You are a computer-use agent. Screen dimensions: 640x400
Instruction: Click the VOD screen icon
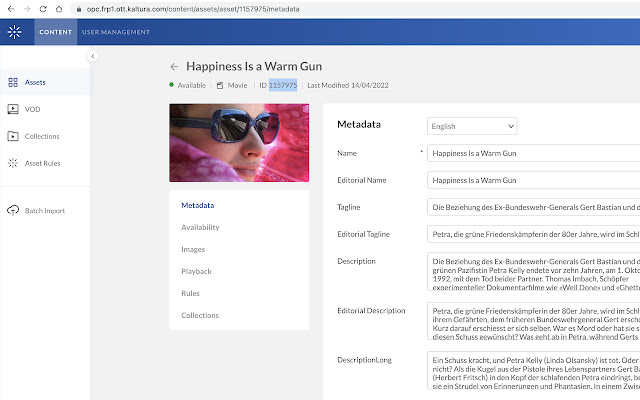[13, 109]
